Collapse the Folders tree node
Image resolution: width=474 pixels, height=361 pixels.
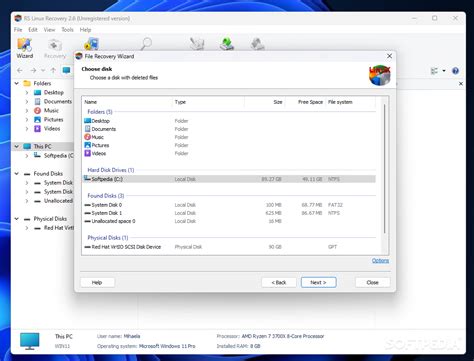(x=17, y=83)
